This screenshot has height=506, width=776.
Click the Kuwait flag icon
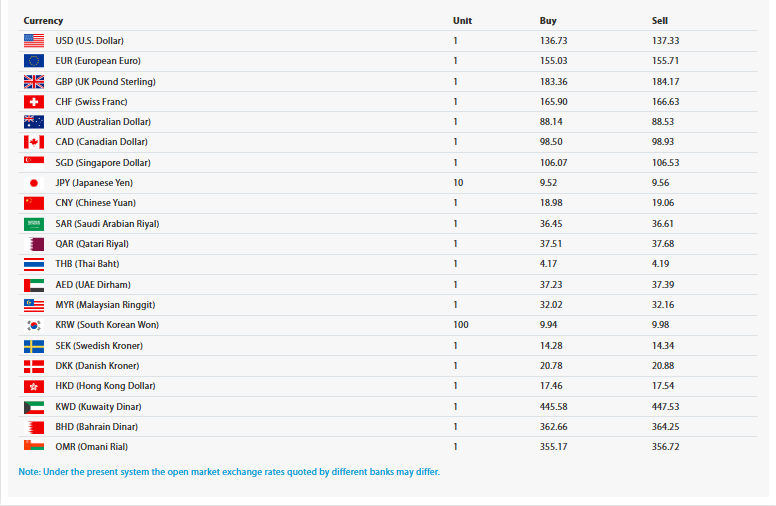coord(34,407)
